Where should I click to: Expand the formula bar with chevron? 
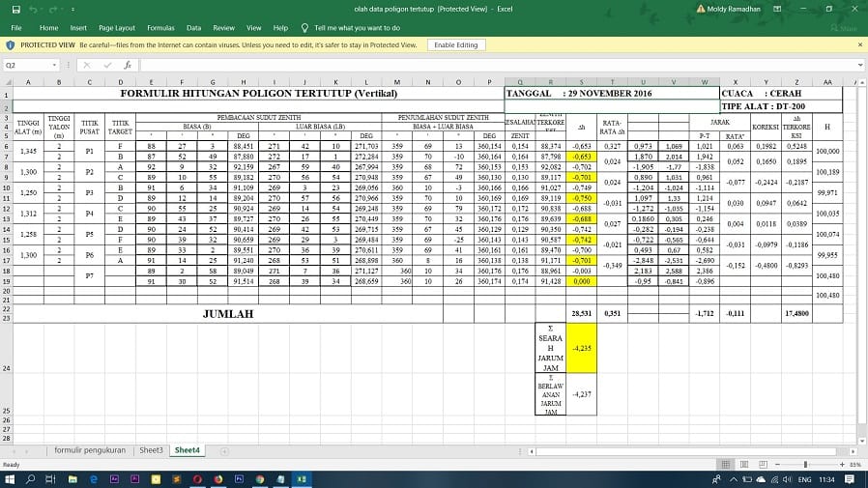(860, 66)
